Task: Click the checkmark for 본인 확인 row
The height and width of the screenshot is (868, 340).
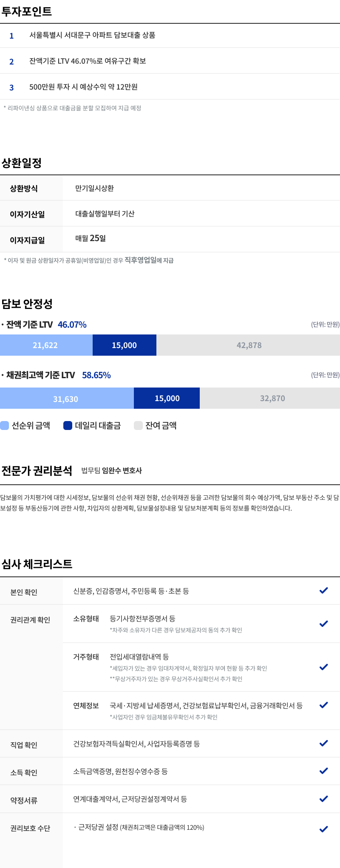Action: [323, 590]
